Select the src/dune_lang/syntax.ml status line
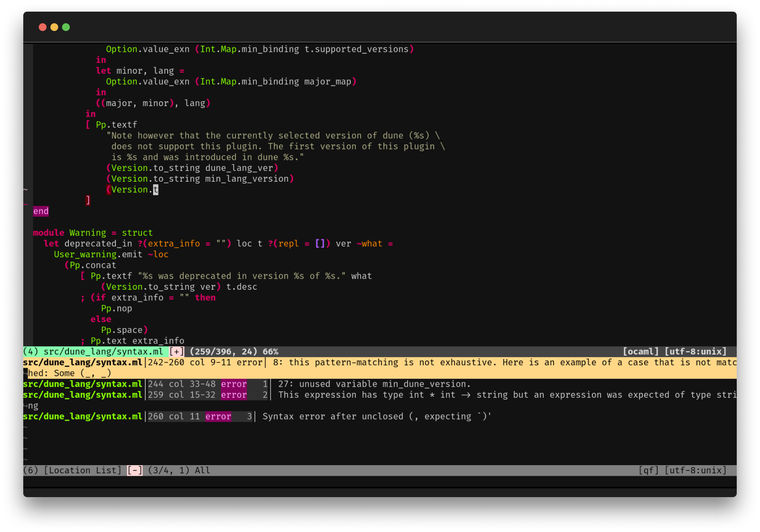This screenshot has width=760, height=532. (103, 352)
